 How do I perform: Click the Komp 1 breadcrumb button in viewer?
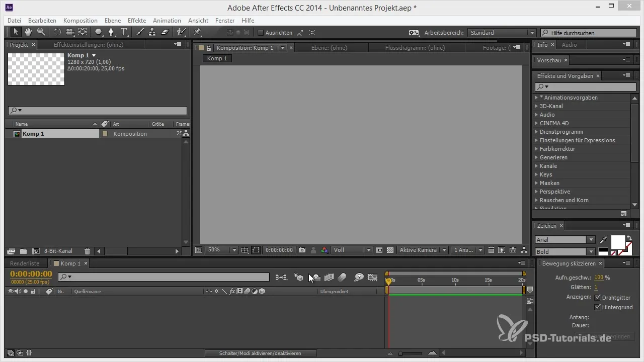[217, 58]
